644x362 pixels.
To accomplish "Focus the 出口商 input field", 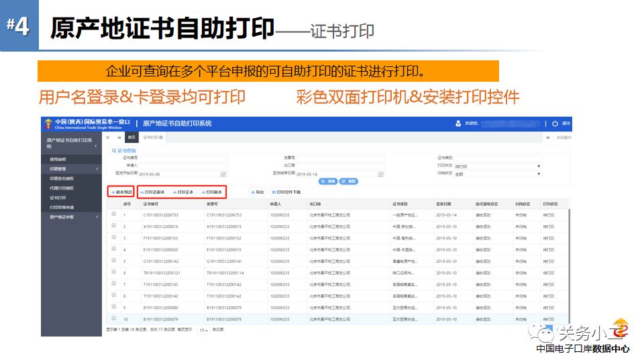I will pos(341,166).
